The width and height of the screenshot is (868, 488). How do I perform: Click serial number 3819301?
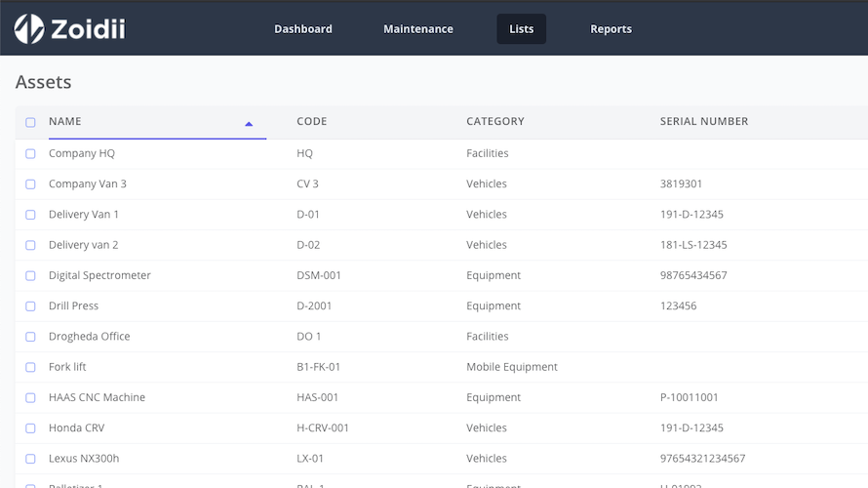681,183
